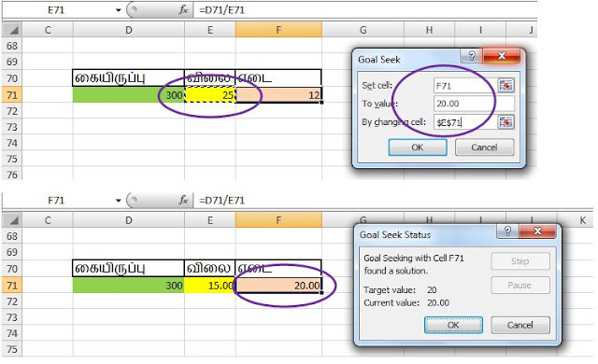598x364 pixels.
Task: Click header cell கையிருப்பு in bottom sheet
Action: click(129, 269)
